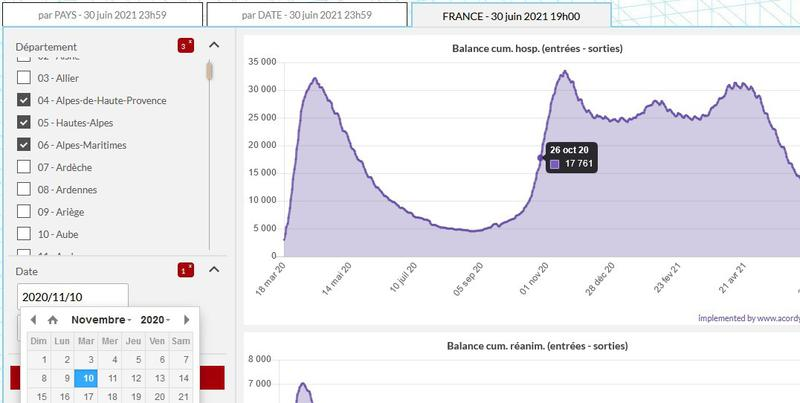This screenshot has width=800, height=403.
Task: Collapse the Département filter section
Action: pos(214,45)
